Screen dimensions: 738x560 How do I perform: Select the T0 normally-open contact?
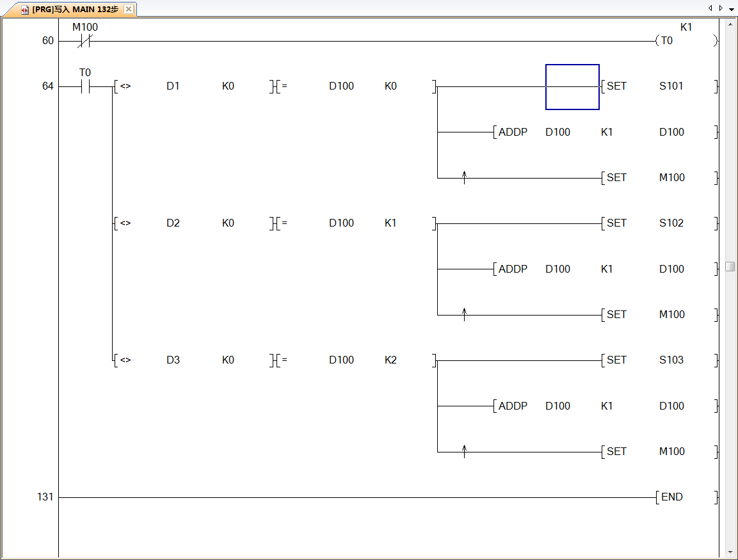85,87
